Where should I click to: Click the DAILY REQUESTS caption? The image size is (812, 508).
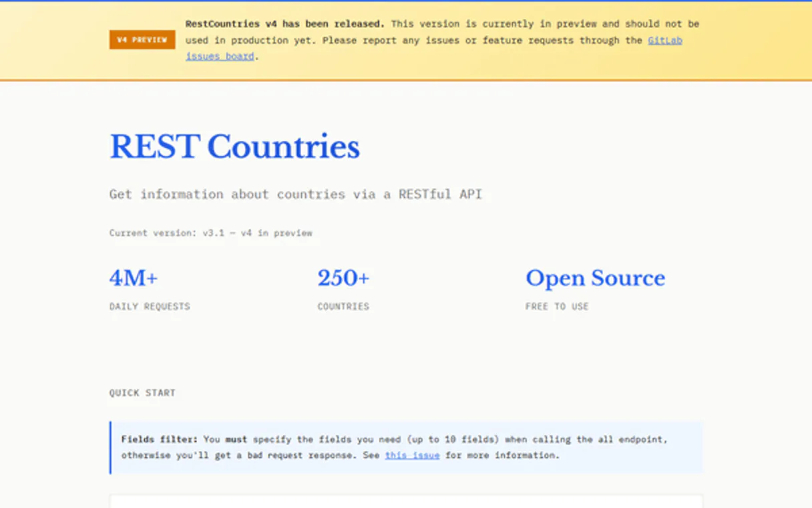tap(150, 306)
